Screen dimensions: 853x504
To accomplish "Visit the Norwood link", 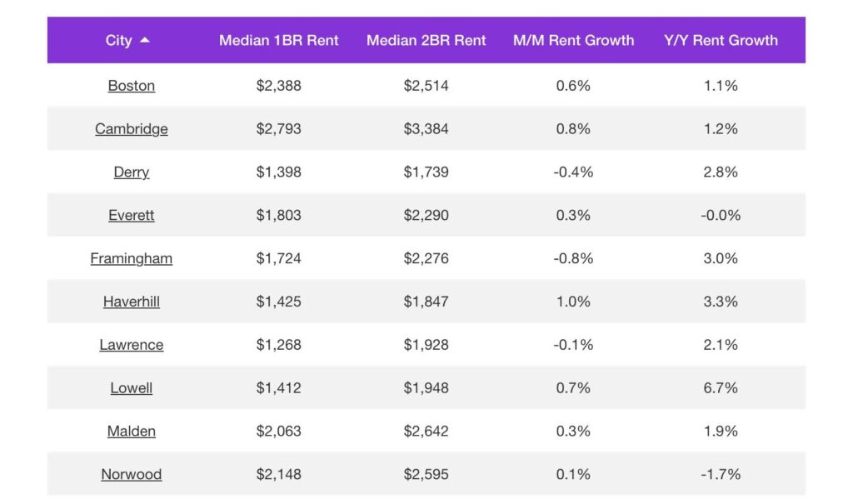I will 132,475.
